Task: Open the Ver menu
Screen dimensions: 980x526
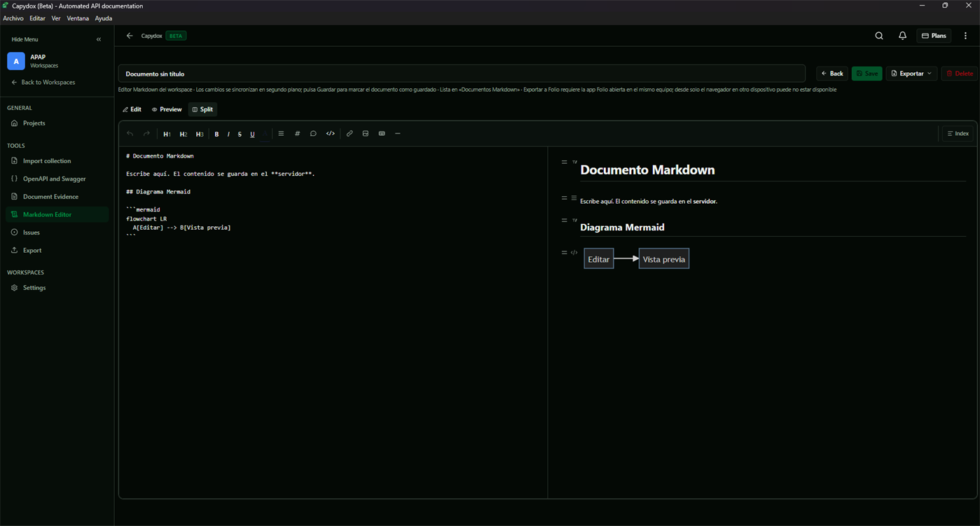Action: click(x=56, y=18)
